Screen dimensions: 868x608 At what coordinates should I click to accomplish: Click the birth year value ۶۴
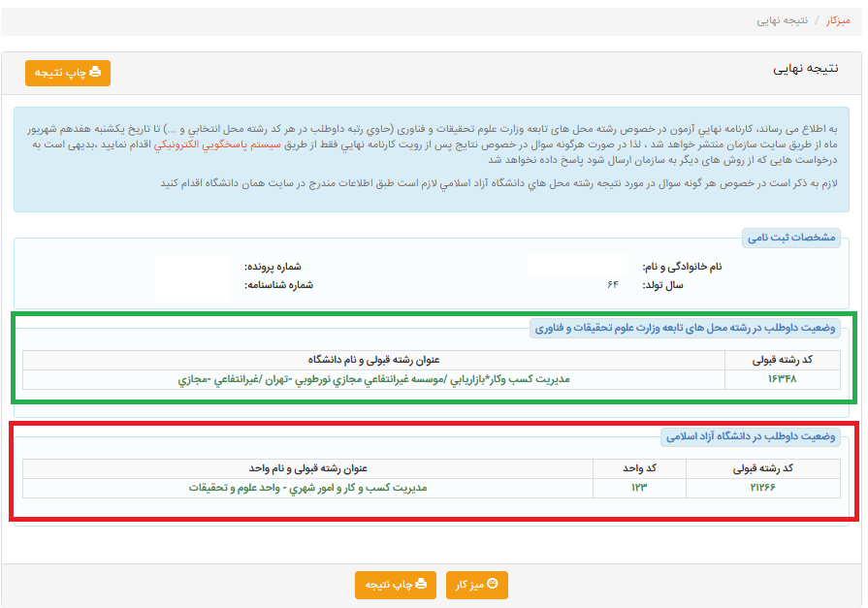(612, 285)
